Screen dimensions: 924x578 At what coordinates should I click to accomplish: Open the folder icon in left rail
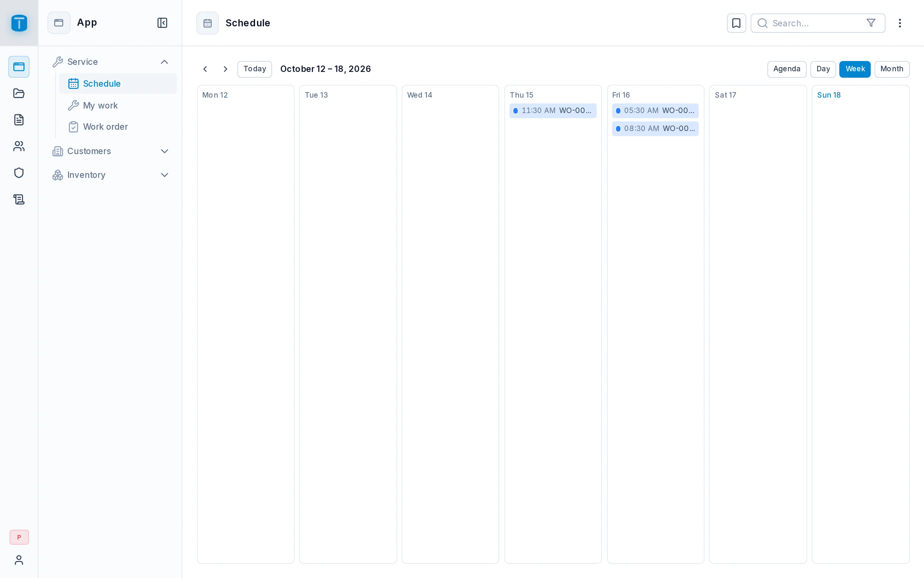(19, 93)
